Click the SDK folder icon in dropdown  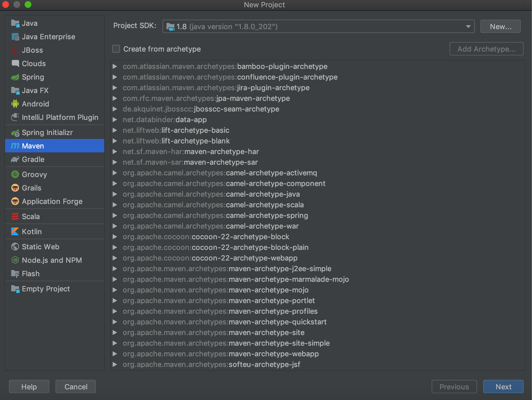click(x=170, y=27)
